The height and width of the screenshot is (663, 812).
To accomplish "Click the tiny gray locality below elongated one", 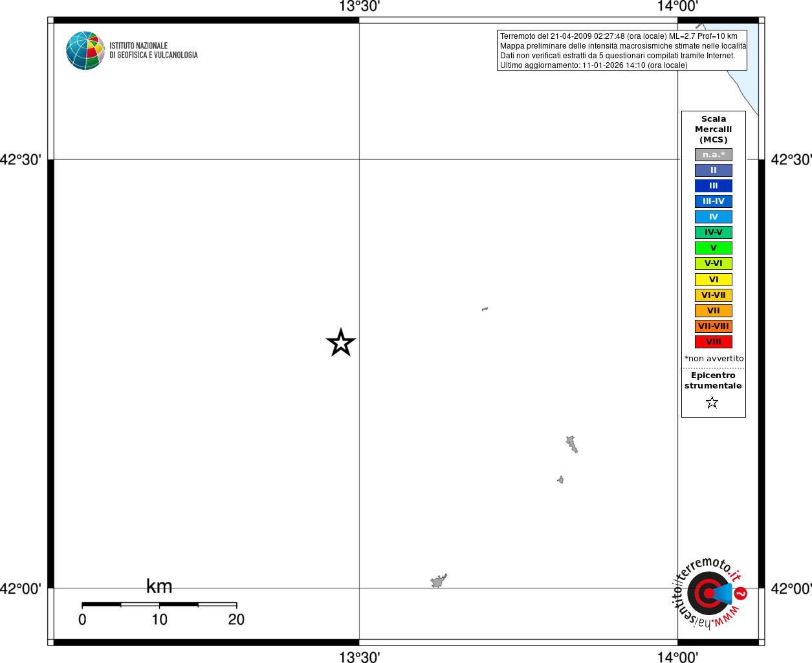I will pyautogui.click(x=560, y=480).
